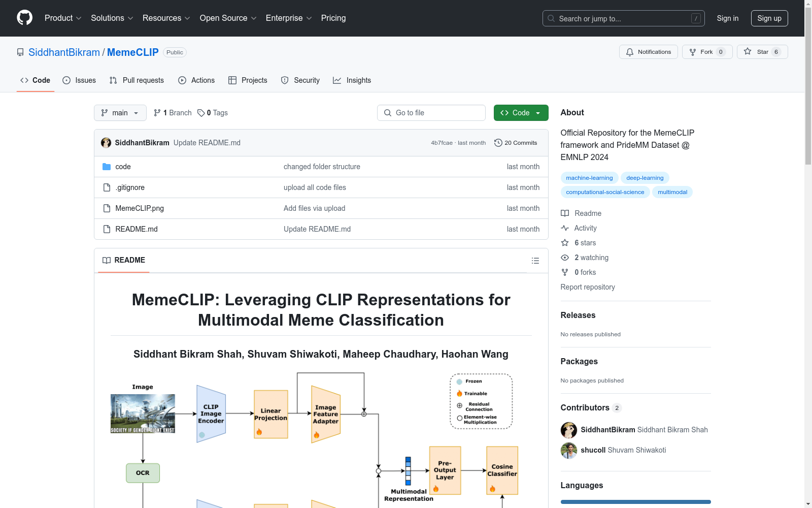The image size is (812, 508).
Task: Switch to the Code tab
Action: 36,80
